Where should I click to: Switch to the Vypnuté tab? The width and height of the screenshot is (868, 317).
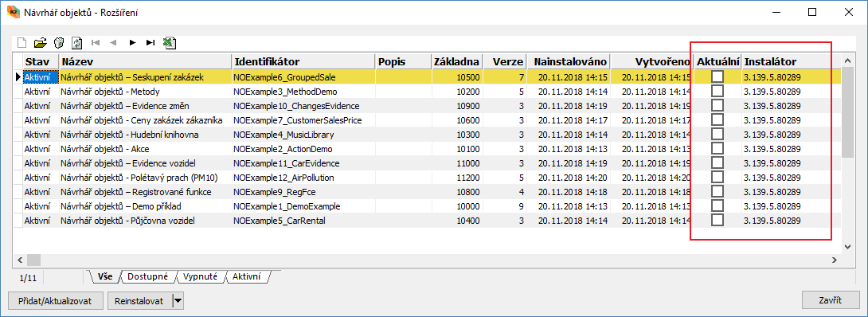[x=200, y=276]
